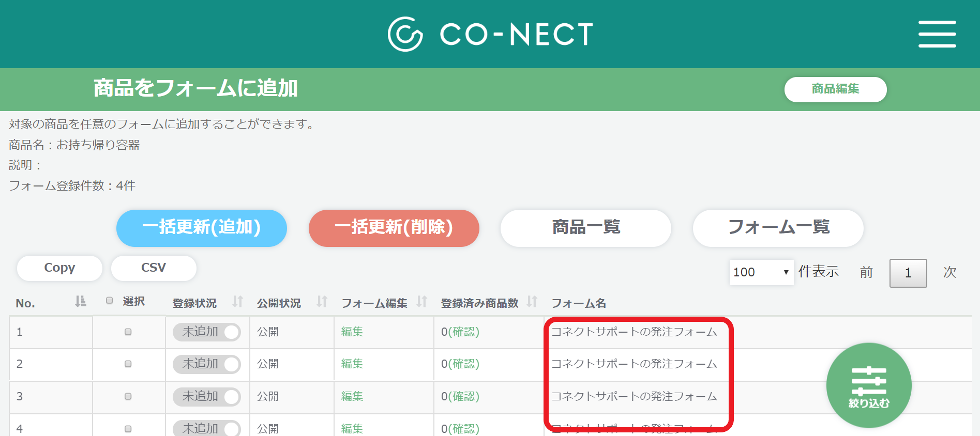The height and width of the screenshot is (436, 980).
Task: Click 商品編集 button
Action: point(835,89)
